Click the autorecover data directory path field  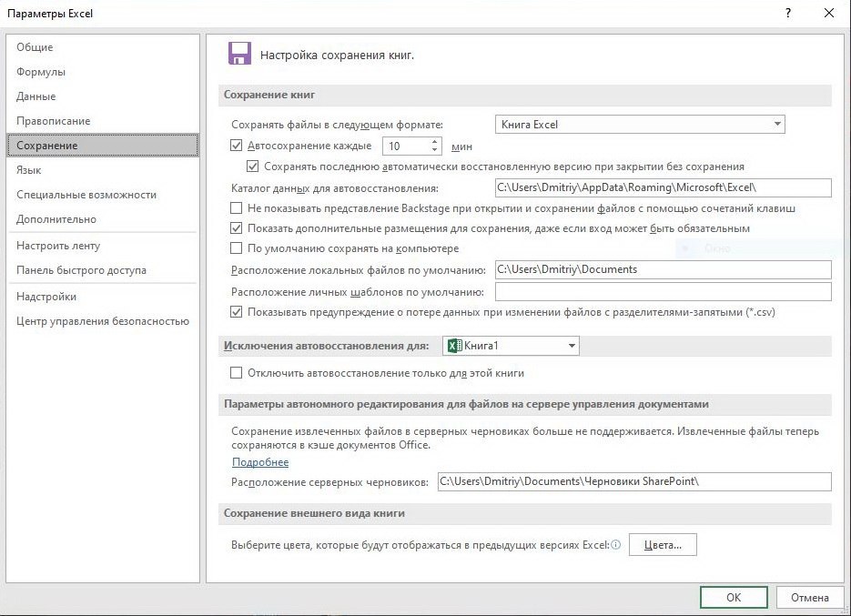coord(664,187)
